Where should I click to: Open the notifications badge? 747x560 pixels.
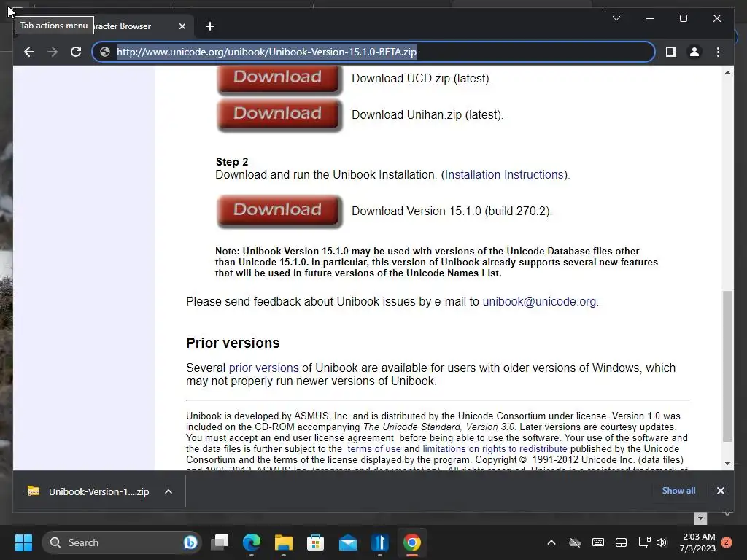727,542
